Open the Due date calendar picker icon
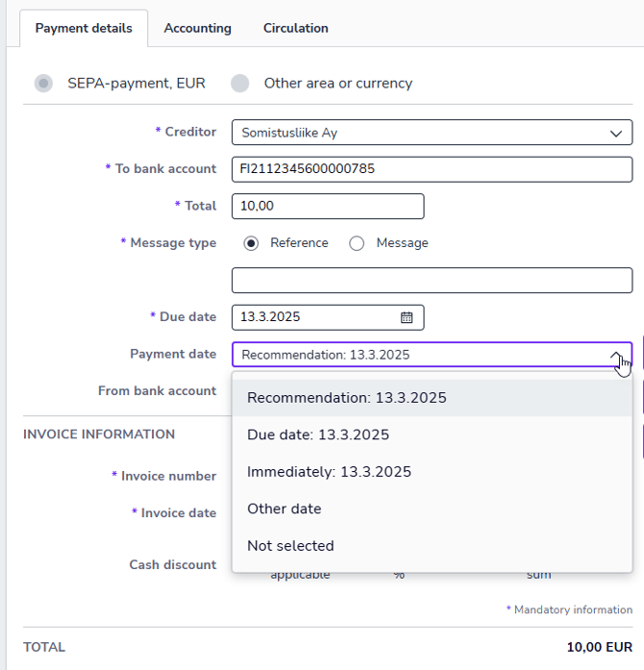 pos(407,317)
